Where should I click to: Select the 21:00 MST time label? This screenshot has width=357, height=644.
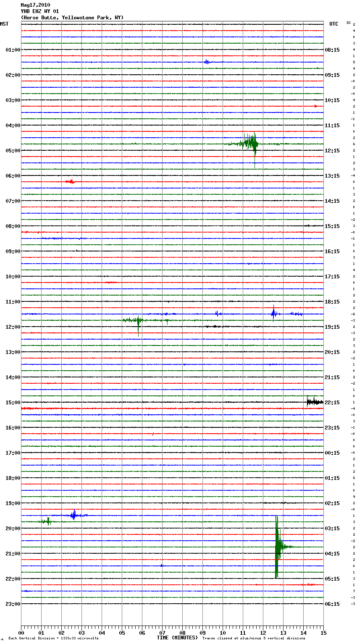coord(13,553)
